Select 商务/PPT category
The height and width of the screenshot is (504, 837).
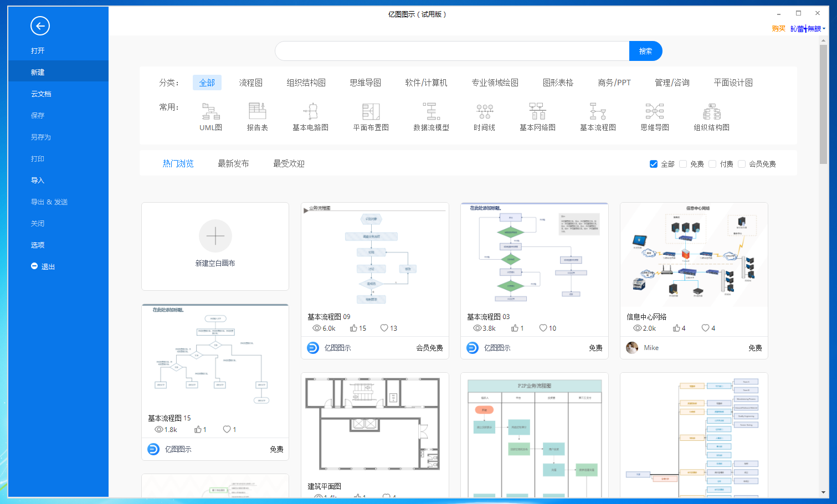tap(614, 83)
